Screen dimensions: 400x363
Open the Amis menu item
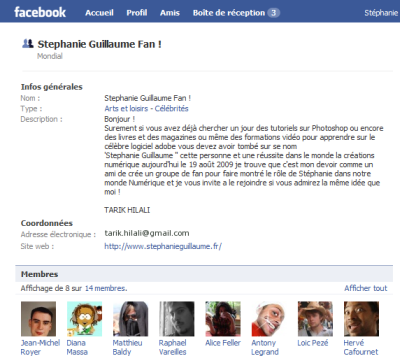click(170, 13)
